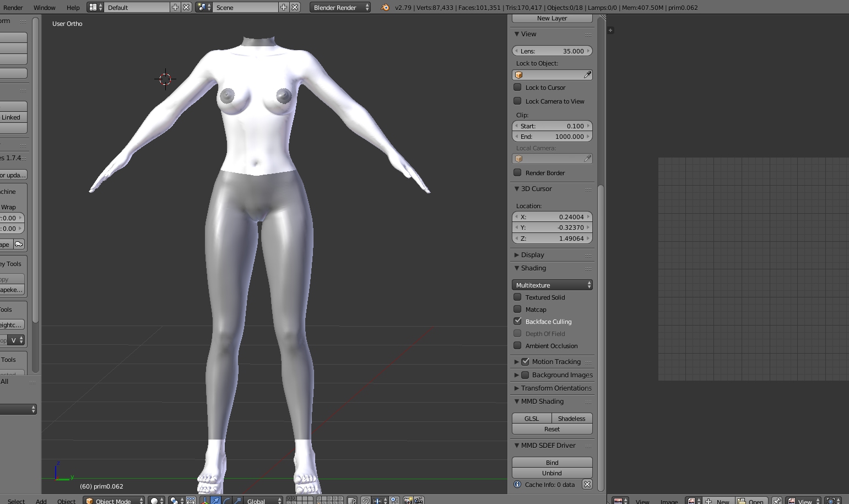Enable Lock to Cursor checkbox
This screenshot has height=504, width=849.
coord(517,87)
